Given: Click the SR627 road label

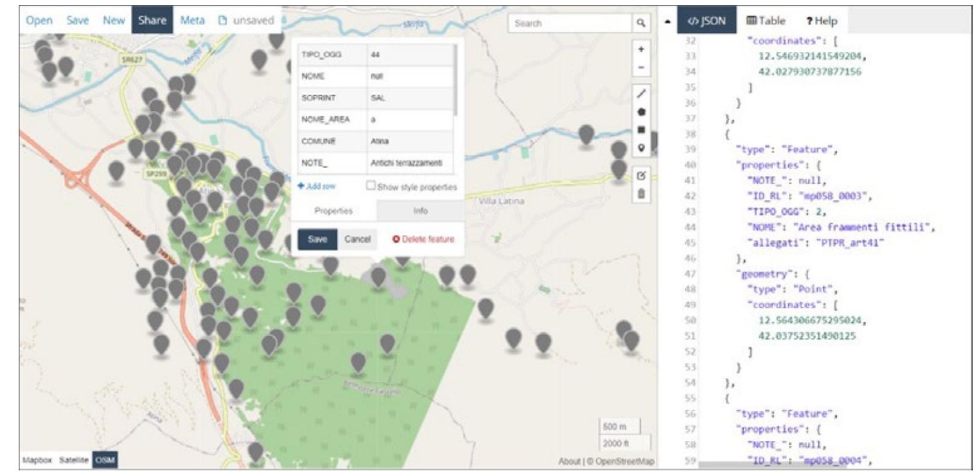Looking at the screenshot, I should click(132, 60).
